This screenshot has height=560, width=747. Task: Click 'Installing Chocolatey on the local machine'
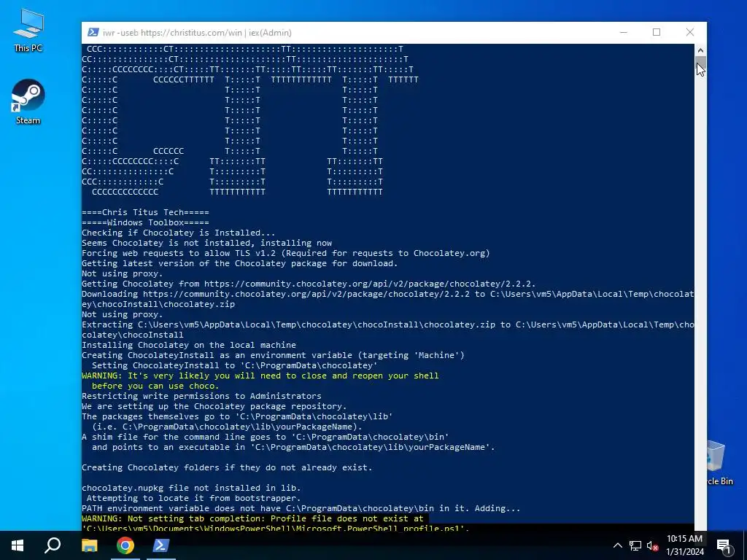click(189, 345)
